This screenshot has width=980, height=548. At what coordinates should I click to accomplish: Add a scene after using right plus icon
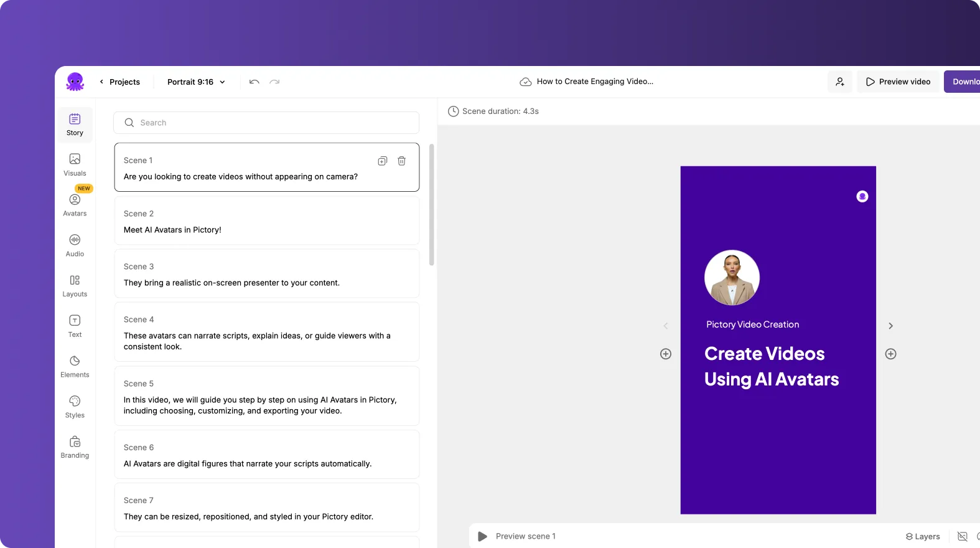(890, 354)
